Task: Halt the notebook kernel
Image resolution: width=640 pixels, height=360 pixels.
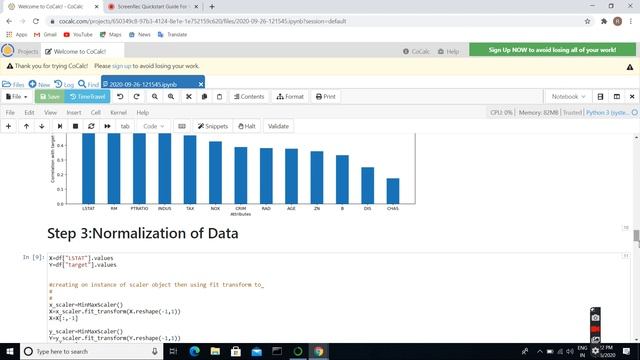Action: click(x=247, y=126)
